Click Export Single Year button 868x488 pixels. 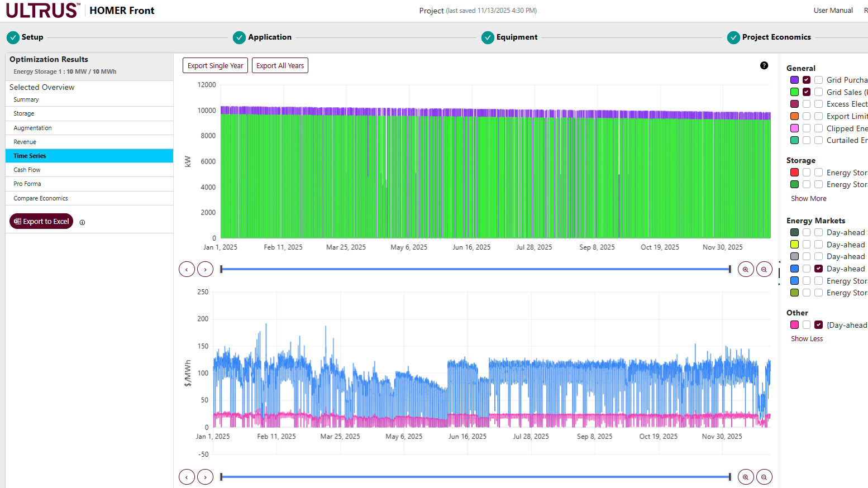tap(215, 65)
